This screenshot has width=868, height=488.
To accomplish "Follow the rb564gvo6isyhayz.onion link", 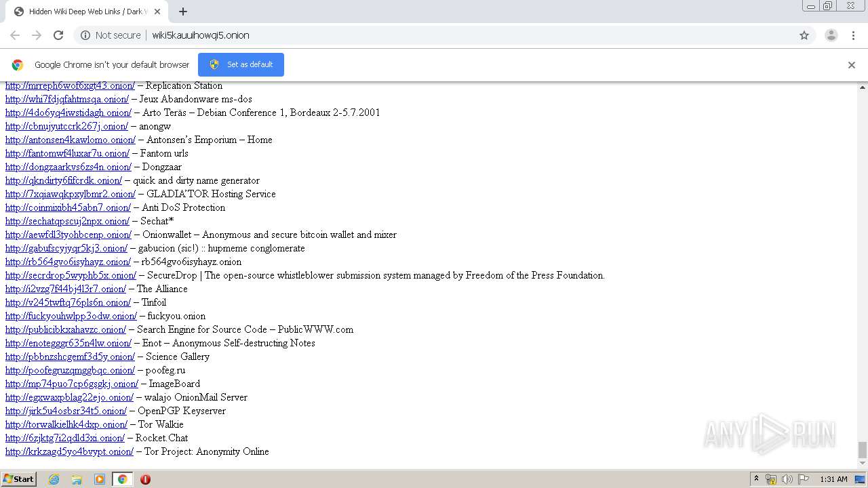I will tap(68, 262).
